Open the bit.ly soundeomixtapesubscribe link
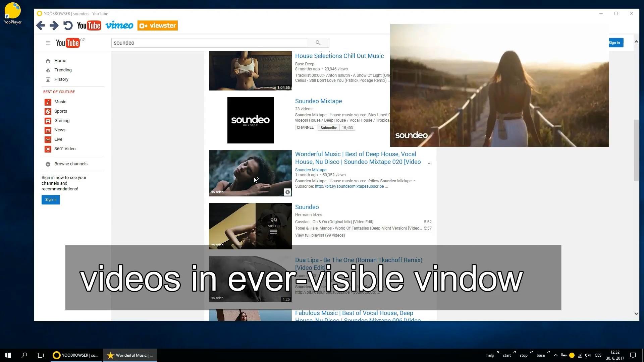 pos(349,186)
